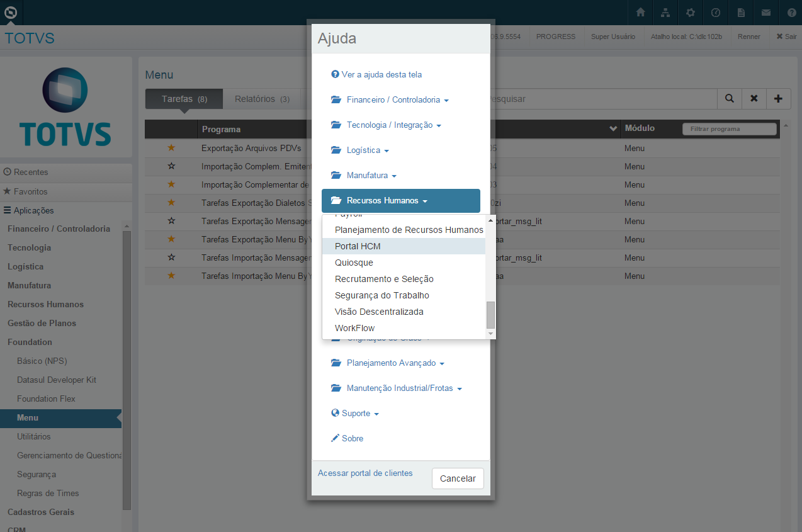
Task: Switch to the Tarefas tab
Action: pyautogui.click(x=184, y=99)
